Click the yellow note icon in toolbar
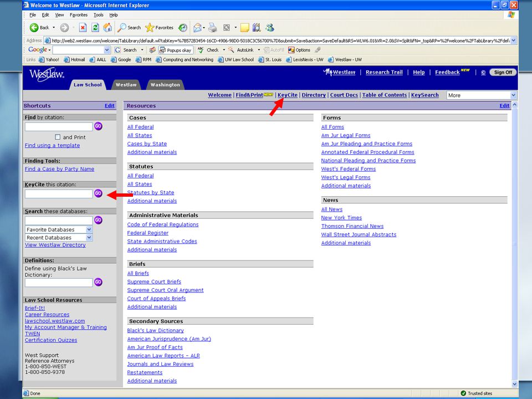 click(x=244, y=28)
